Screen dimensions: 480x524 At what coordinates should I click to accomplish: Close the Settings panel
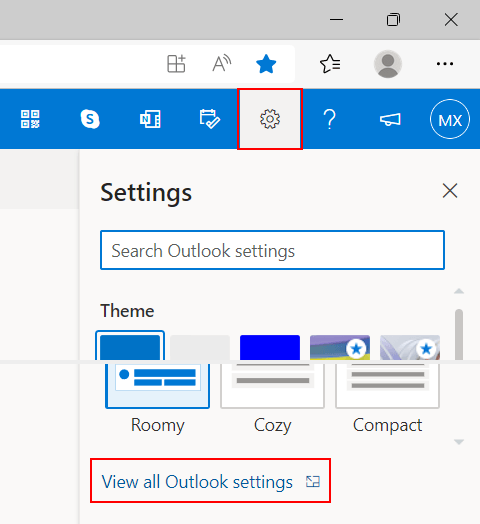pos(450,191)
